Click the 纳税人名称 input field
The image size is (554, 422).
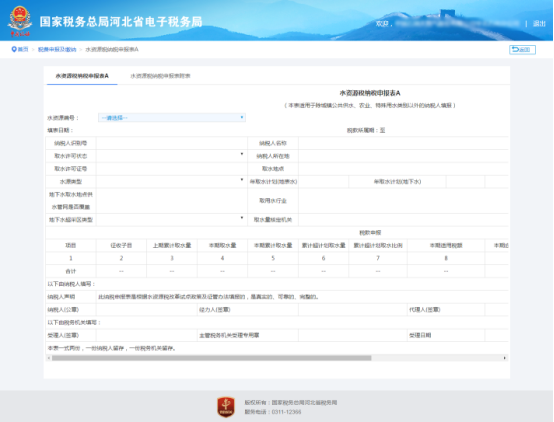click(403, 143)
